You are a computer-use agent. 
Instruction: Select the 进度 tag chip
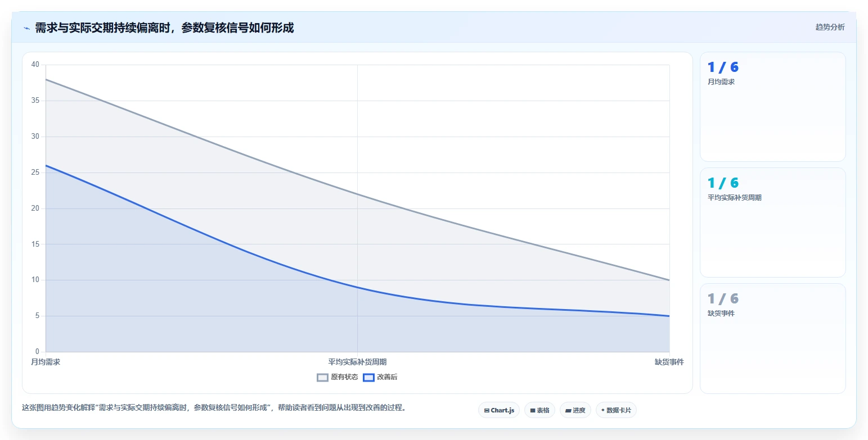[575, 410]
